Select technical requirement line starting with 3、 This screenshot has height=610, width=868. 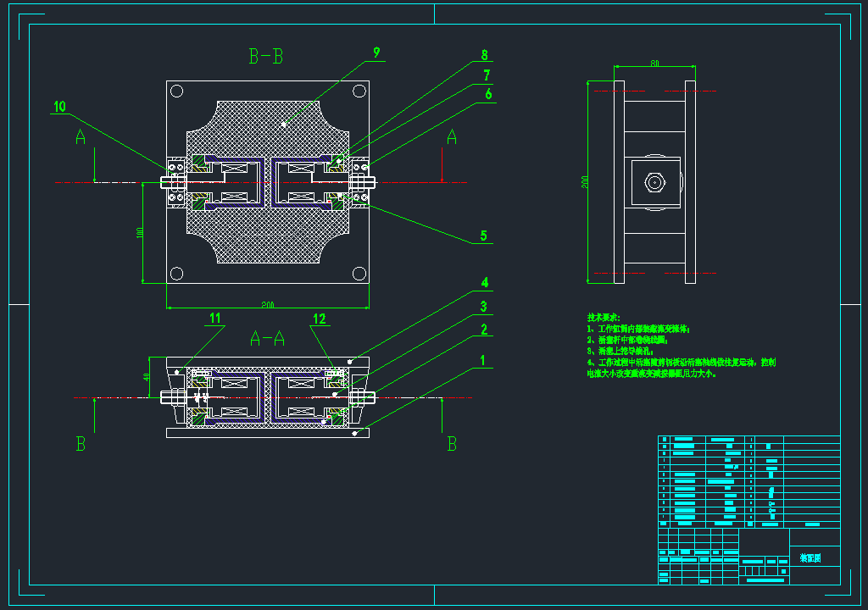click(620, 351)
